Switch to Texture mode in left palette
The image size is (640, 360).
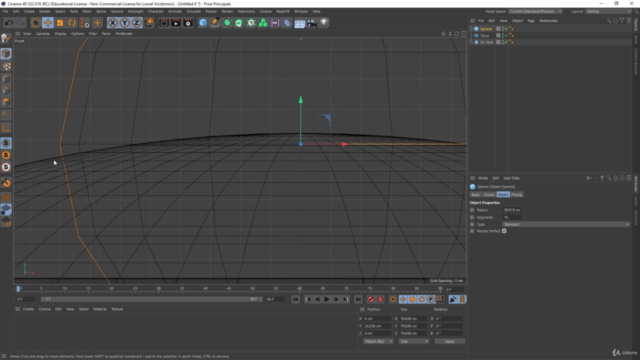[6, 66]
